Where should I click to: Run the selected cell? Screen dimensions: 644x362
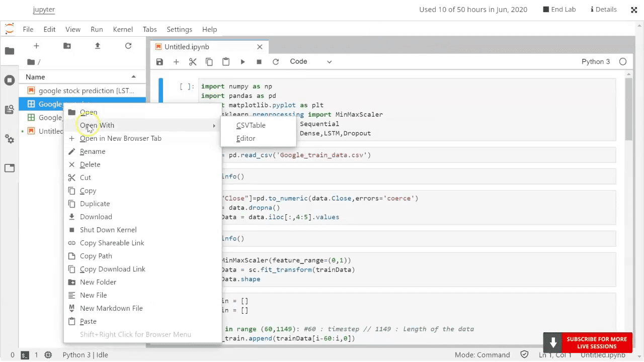[243, 62]
